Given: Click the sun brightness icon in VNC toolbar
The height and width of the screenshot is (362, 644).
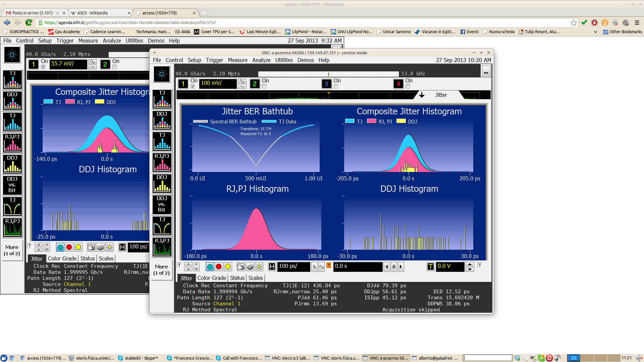Looking at the screenshot, I should click(x=259, y=266).
